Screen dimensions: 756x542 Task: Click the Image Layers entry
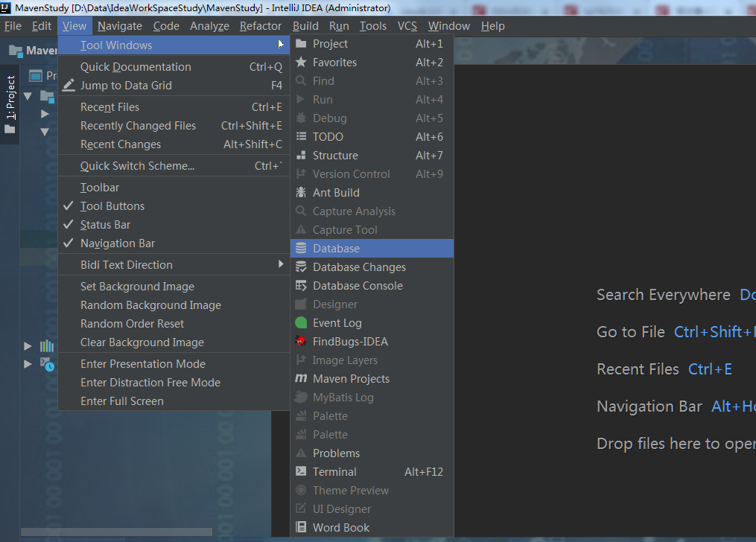click(372, 360)
